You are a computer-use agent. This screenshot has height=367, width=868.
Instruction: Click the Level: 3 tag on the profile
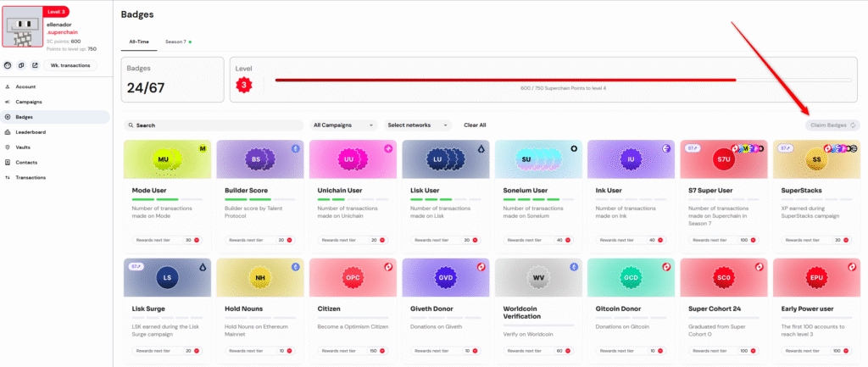[55, 12]
